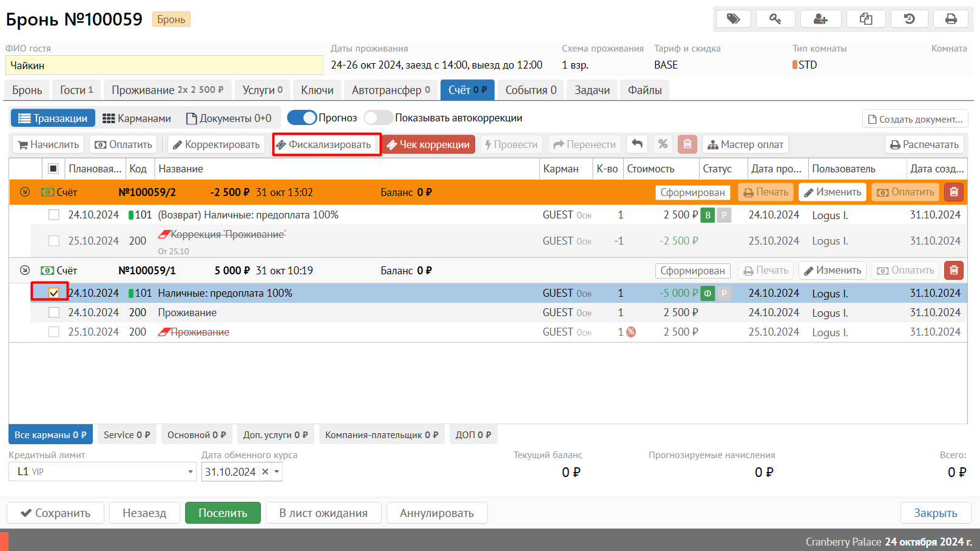Uncheck the Наличные: предоплата 100% row checkbox

[54, 293]
